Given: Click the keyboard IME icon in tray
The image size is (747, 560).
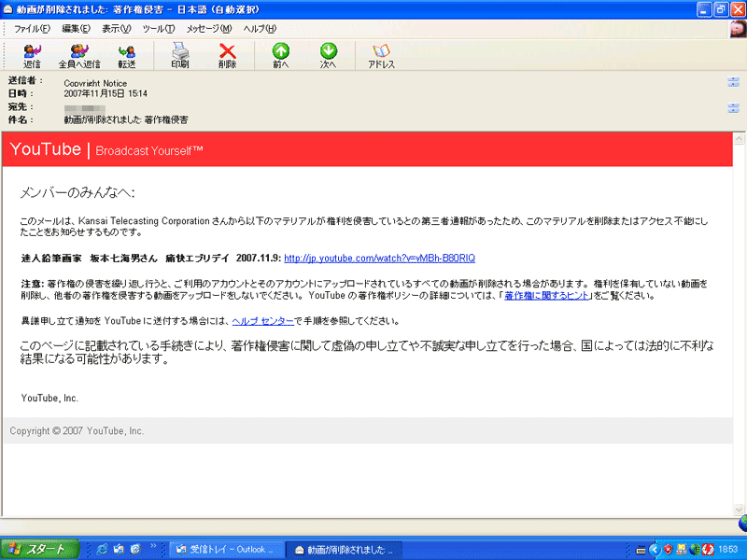Looking at the screenshot, I should click(x=641, y=551).
